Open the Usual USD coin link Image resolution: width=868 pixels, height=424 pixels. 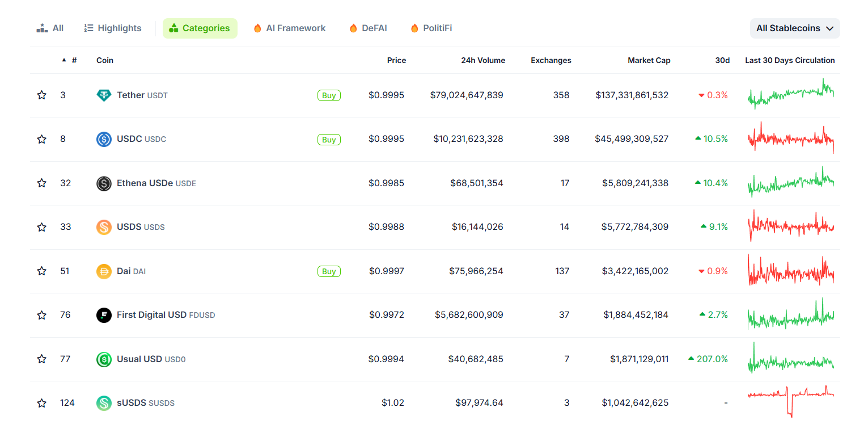[x=151, y=359]
